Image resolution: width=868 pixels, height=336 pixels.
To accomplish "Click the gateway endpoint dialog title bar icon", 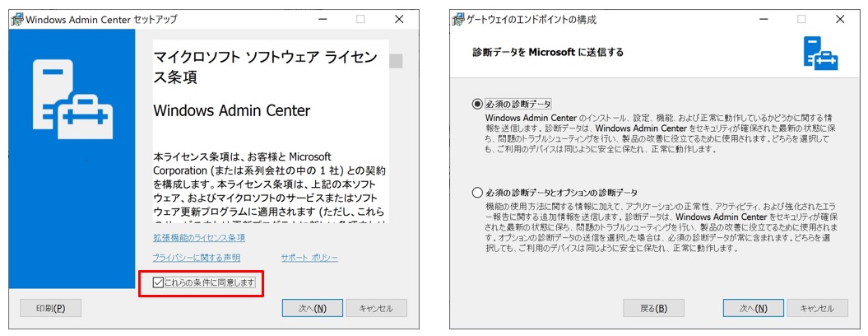I will tap(457, 18).
